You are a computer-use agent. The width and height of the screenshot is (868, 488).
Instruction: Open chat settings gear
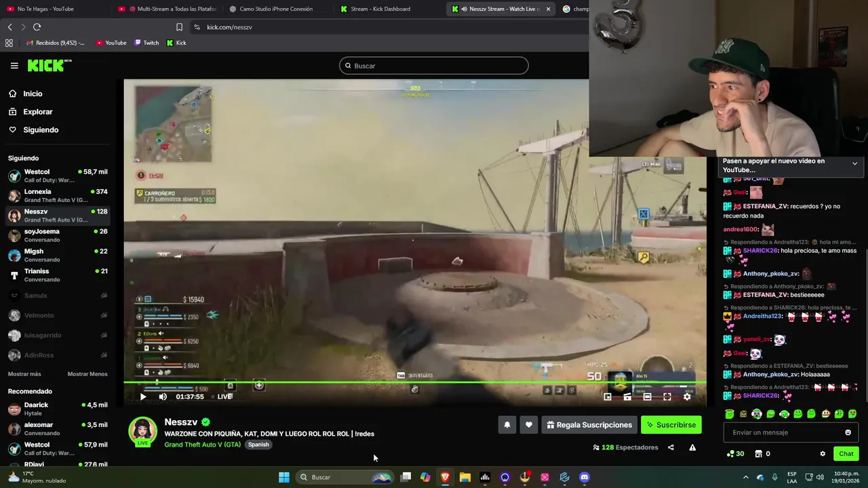[823, 453]
